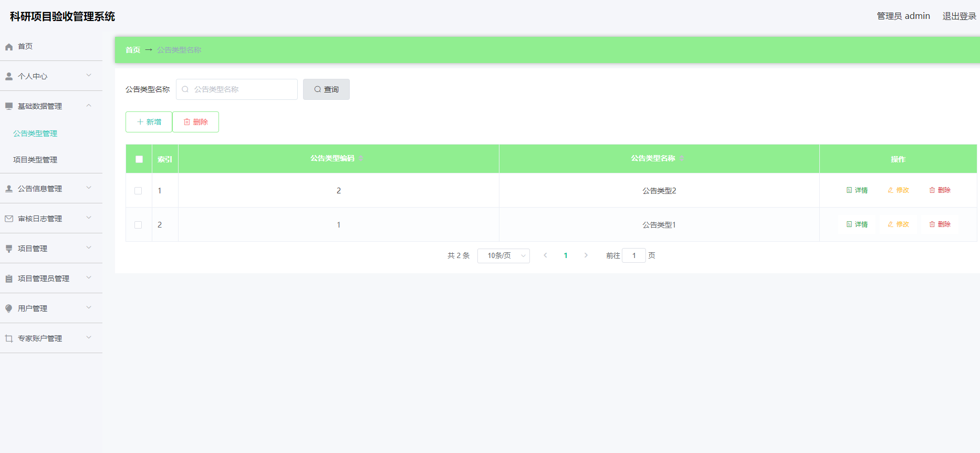Click the 查询 search button
The width and height of the screenshot is (980, 453).
(326, 89)
